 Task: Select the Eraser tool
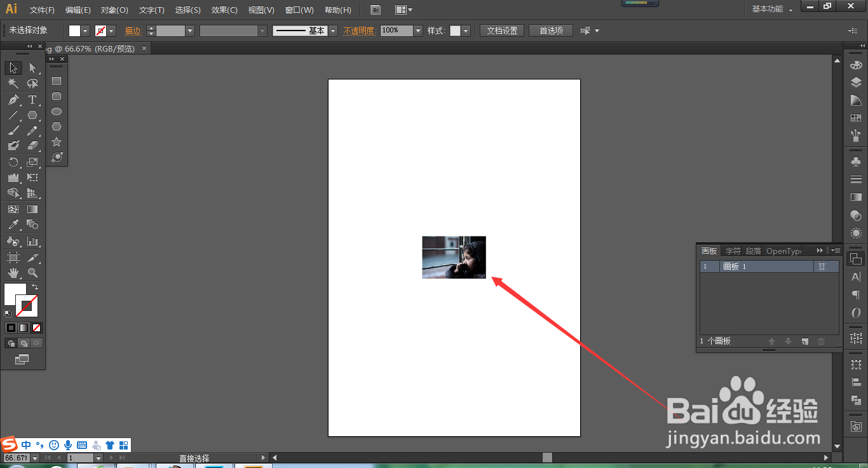click(x=33, y=146)
